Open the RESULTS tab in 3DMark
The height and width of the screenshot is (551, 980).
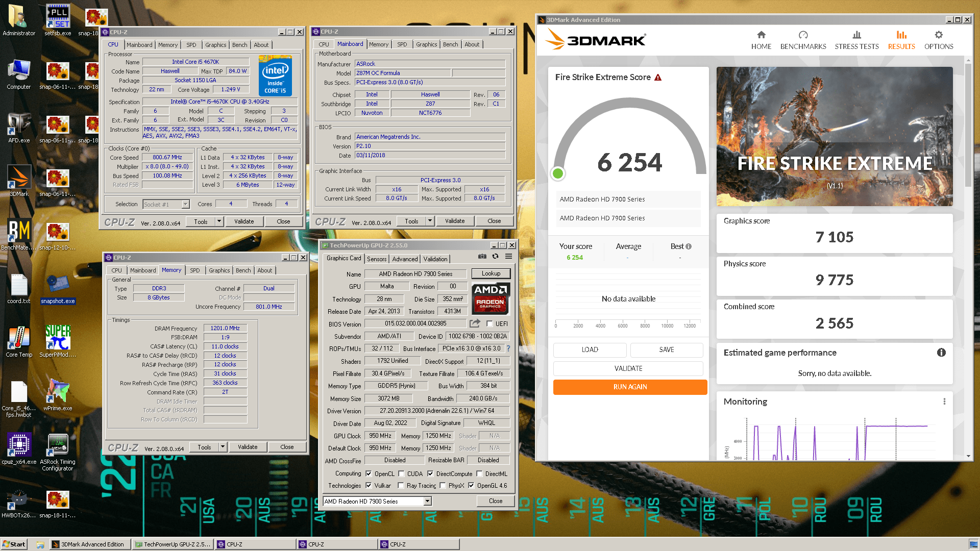point(901,40)
